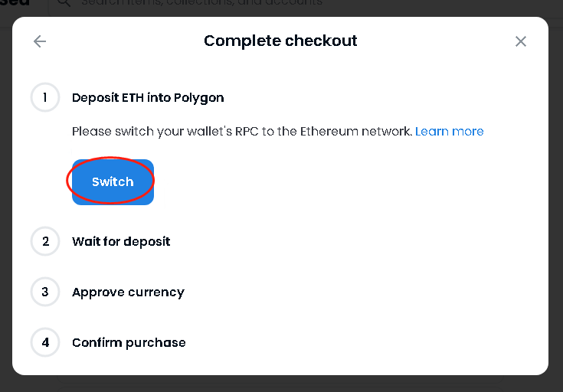This screenshot has width=563, height=392.
Task: Open the Learn more link
Action: pos(449,132)
